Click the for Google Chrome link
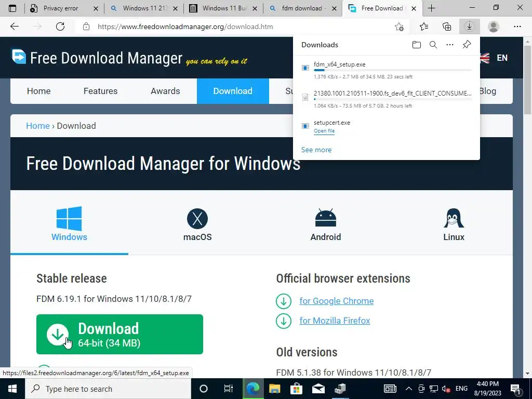This screenshot has width=532, height=399. pos(336,301)
